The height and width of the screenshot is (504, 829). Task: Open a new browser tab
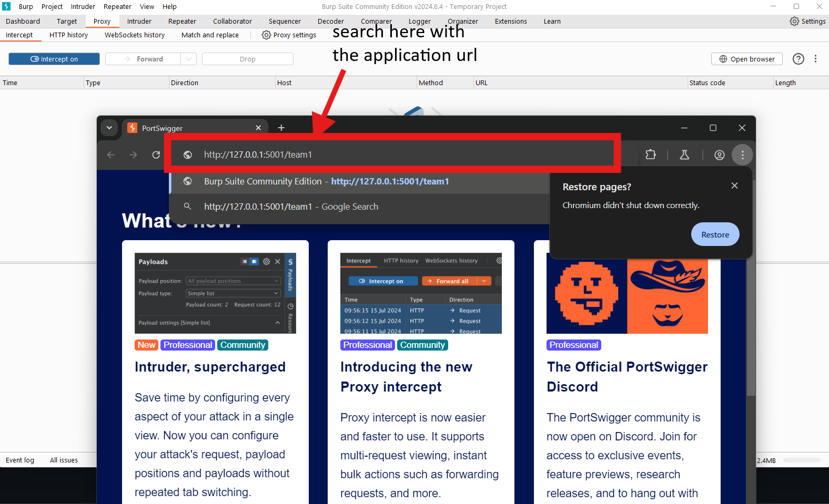281,128
